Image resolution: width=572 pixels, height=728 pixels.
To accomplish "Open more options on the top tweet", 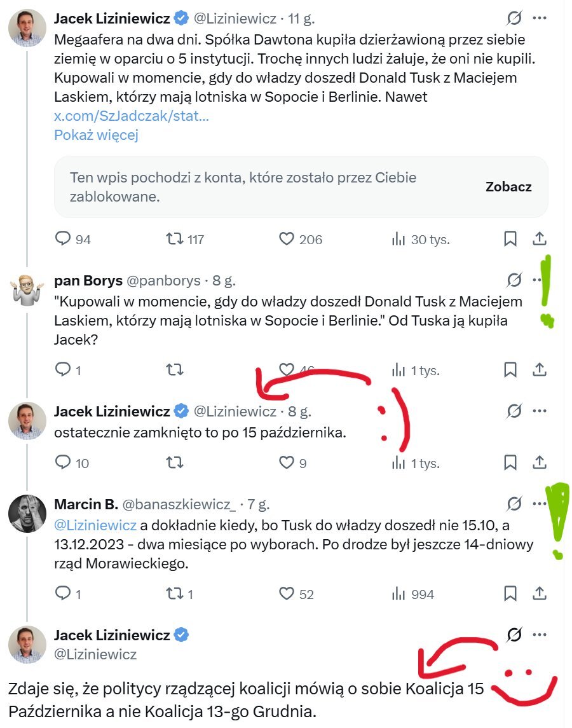I will [x=539, y=18].
